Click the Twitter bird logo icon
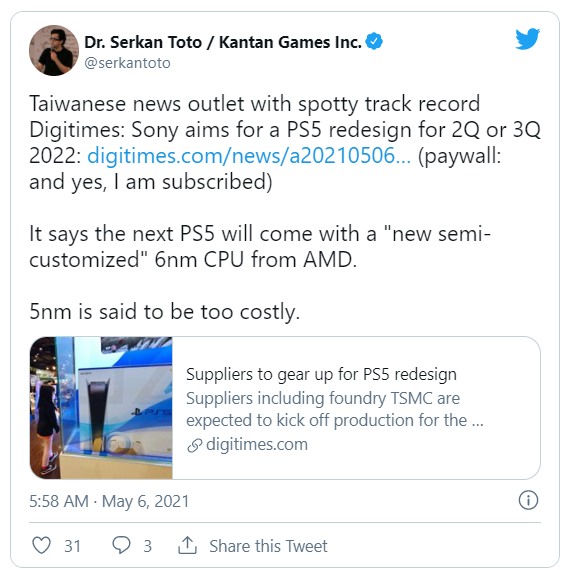The height and width of the screenshot is (570, 563). [527, 39]
